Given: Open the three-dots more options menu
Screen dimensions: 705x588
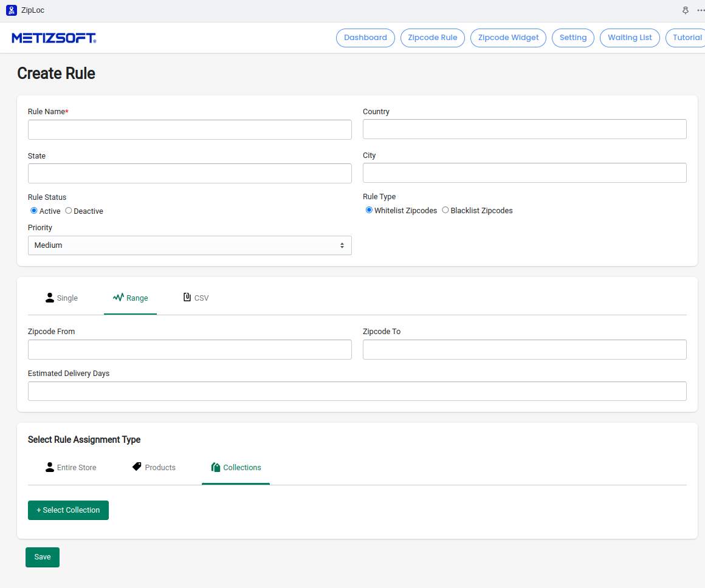Looking at the screenshot, I should click(x=700, y=10).
